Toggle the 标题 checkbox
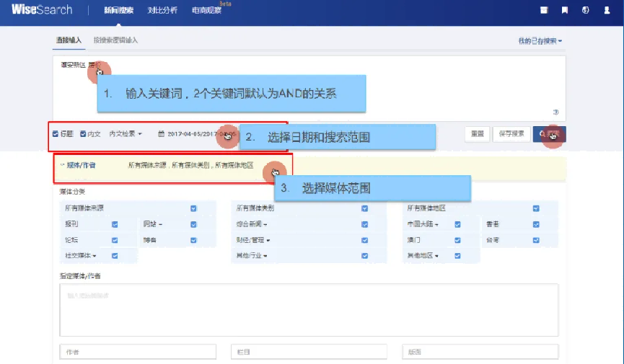The width and height of the screenshot is (624, 364). pos(56,134)
